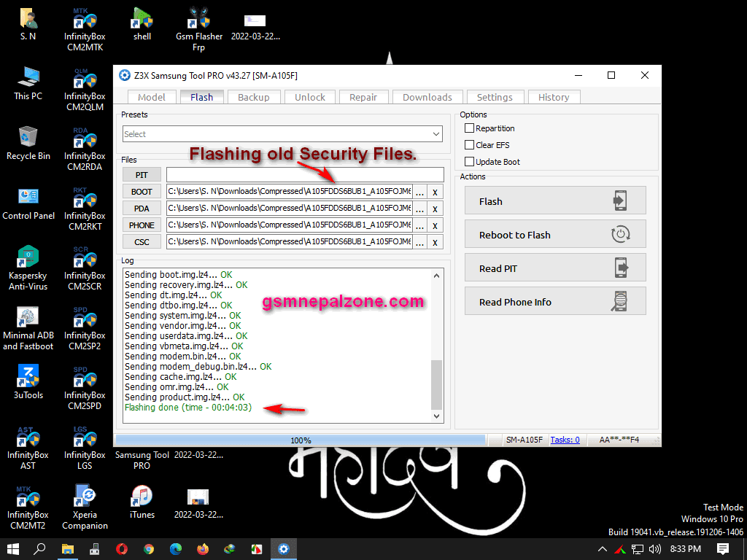Open File Explorer from the taskbar

coord(68,549)
